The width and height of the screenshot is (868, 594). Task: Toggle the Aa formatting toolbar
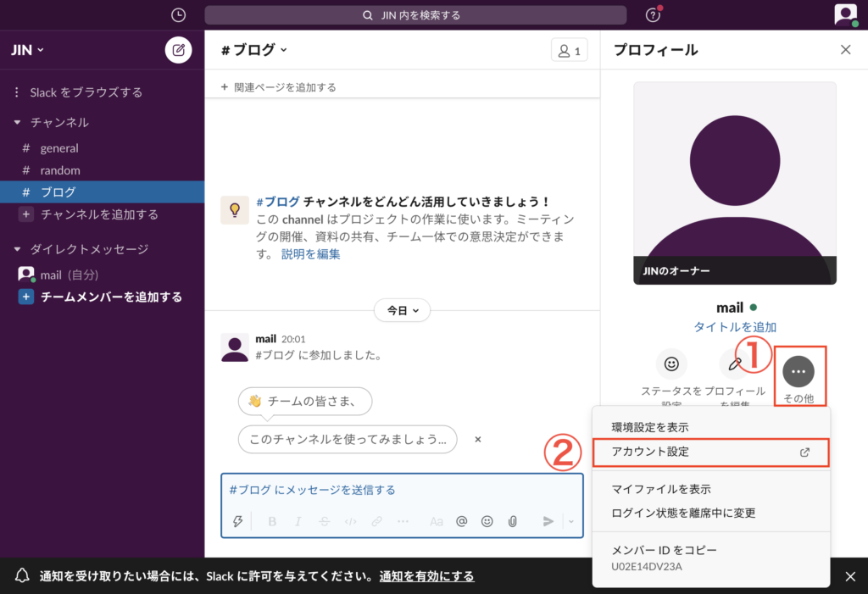pyautogui.click(x=437, y=521)
